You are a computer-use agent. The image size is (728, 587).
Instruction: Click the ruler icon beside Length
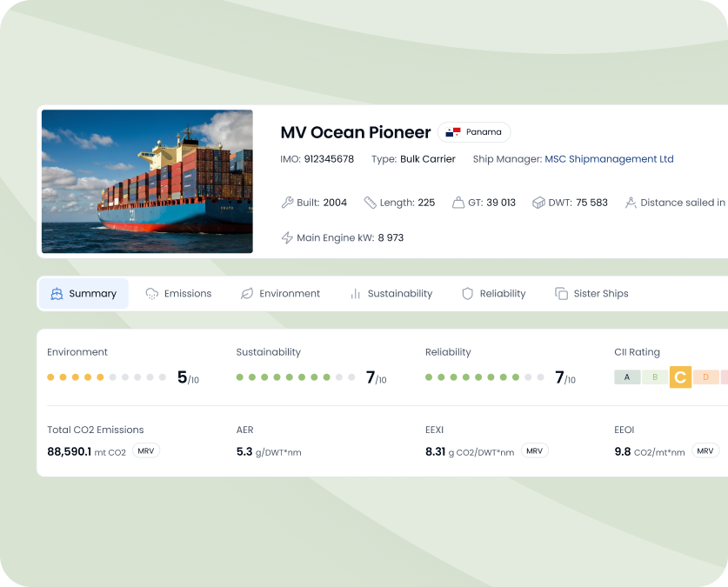pyautogui.click(x=370, y=203)
